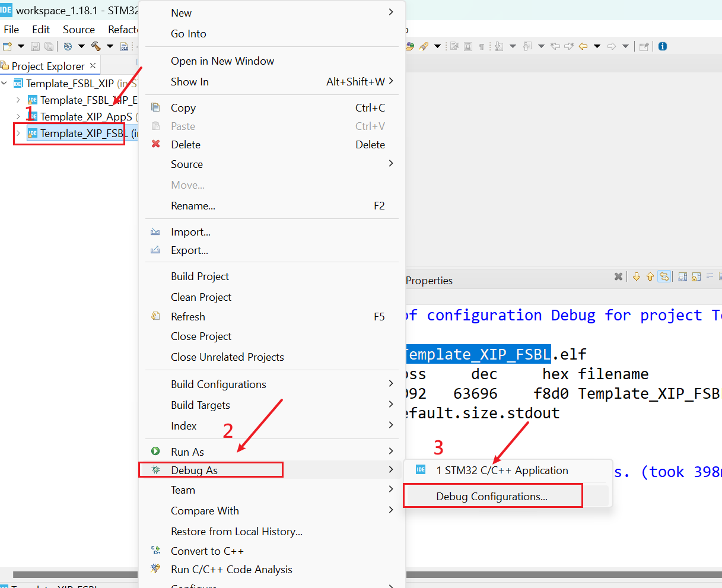Open dropdown arrow beside build configuration icon
This screenshot has width=722, height=588.
click(x=81, y=46)
